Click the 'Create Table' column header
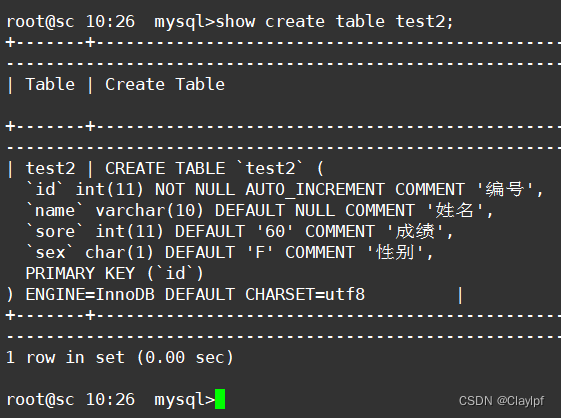 [x=165, y=85]
